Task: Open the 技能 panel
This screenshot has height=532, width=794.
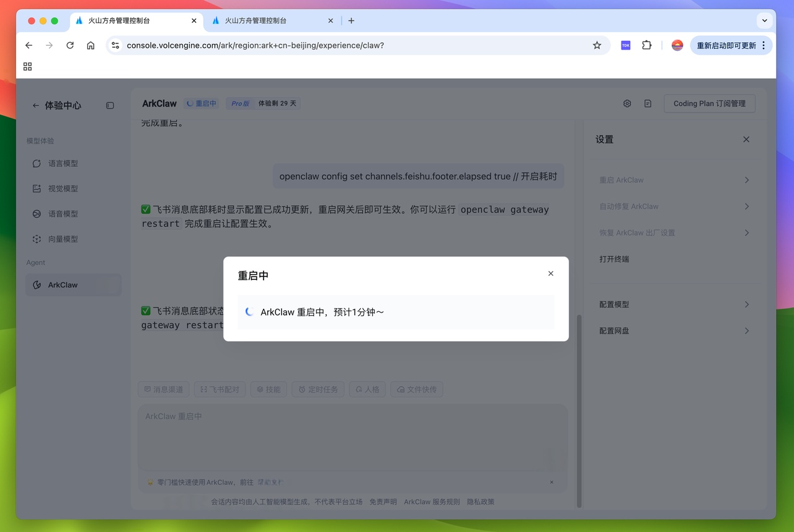Action: coord(269,389)
